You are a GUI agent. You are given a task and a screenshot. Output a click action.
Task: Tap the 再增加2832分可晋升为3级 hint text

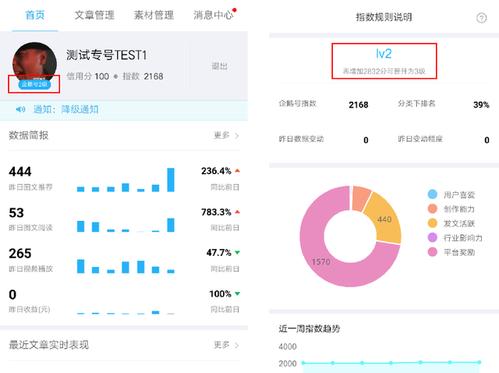(384, 71)
